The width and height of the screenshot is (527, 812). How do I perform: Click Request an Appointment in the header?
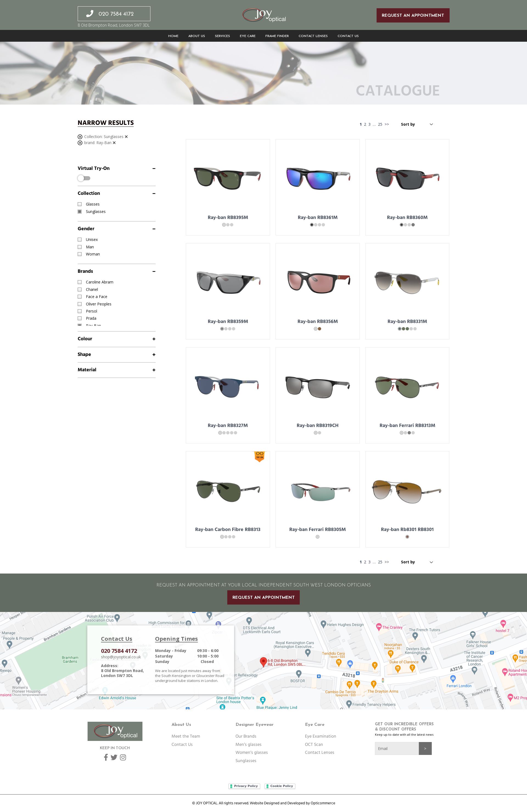[x=413, y=15]
